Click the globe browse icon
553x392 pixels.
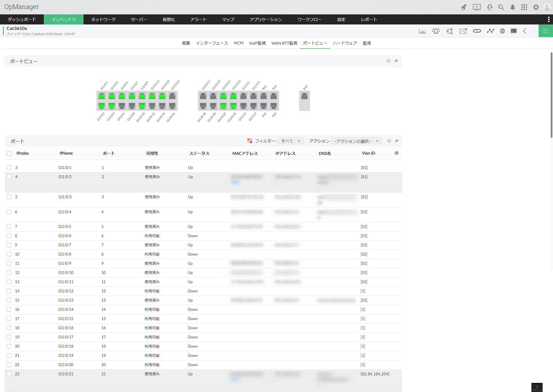click(502, 31)
